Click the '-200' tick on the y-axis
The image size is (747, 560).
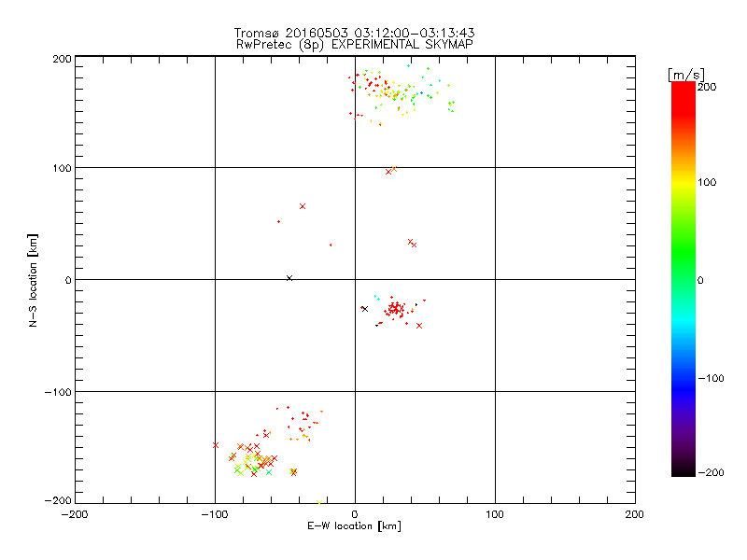(58, 500)
